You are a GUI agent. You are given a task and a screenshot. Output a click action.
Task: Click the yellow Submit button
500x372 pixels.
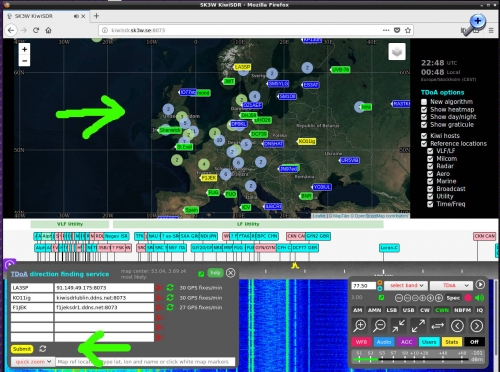[22, 349]
